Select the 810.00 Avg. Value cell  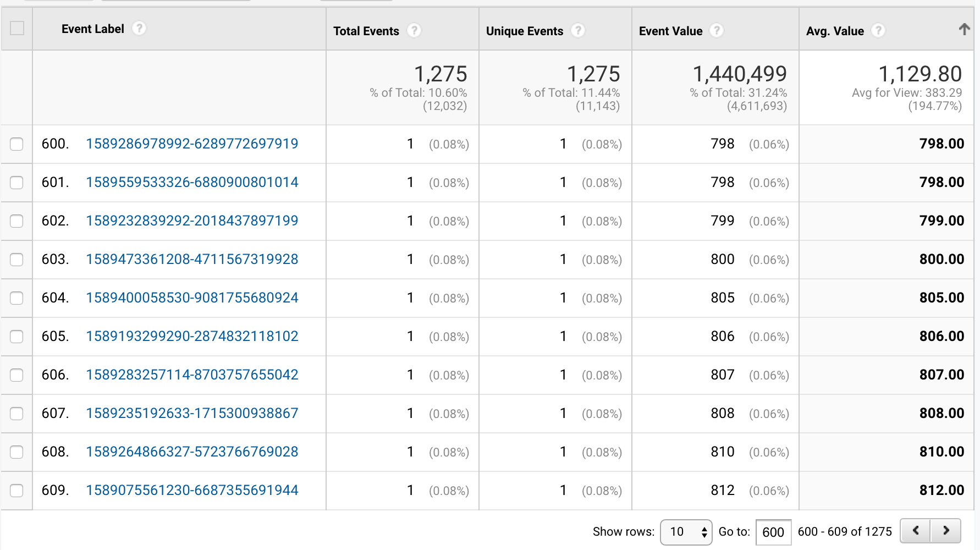pyautogui.click(x=942, y=452)
